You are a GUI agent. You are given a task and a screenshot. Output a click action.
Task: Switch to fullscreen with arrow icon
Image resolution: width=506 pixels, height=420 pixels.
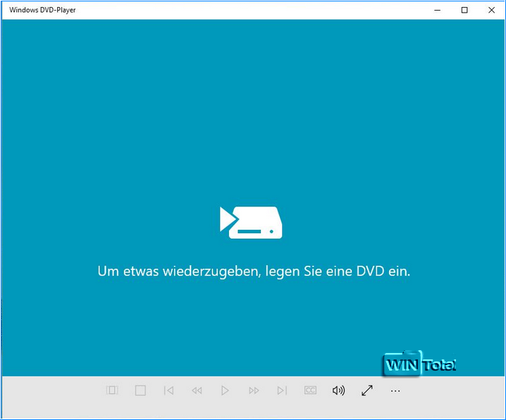(x=367, y=390)
